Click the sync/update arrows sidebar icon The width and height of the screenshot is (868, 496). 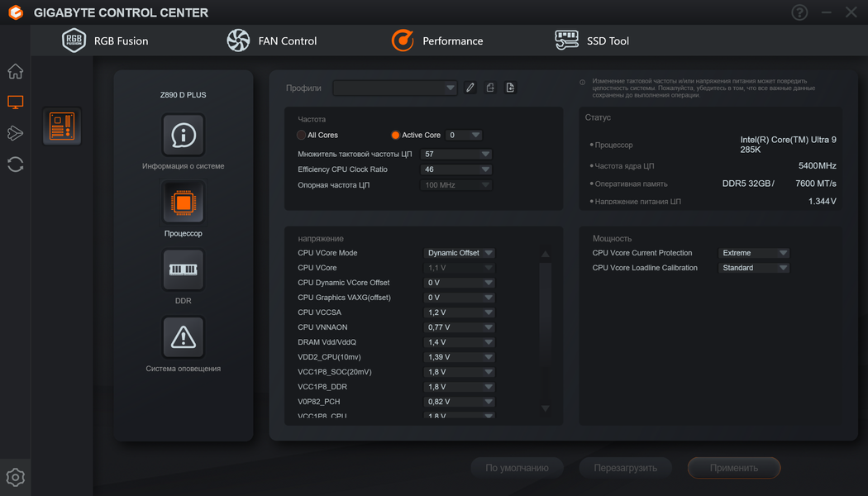(15, 165)
